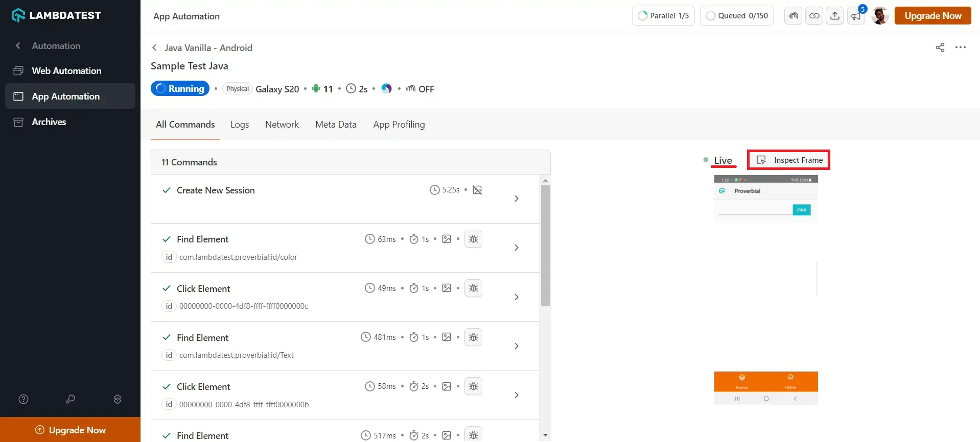Screen dimensions: 980x442
Task: Expand Create New Session command
Action: coord(517,199)
